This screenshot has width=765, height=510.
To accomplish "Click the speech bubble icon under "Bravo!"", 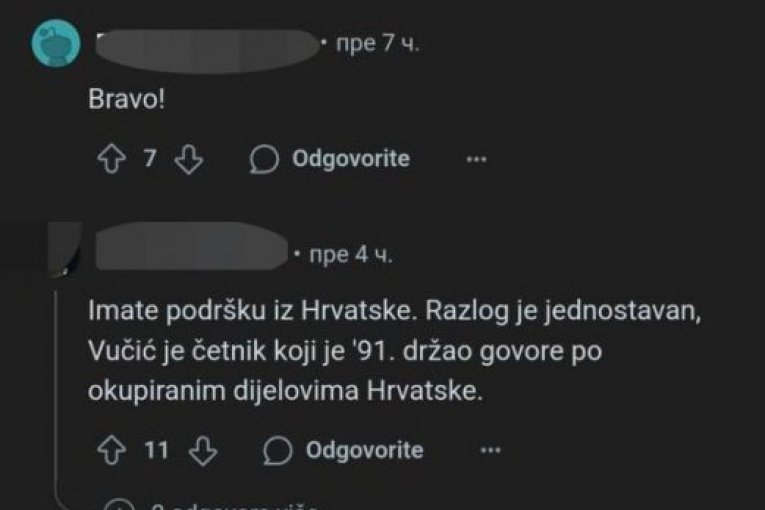I will (x=264, y=159).
